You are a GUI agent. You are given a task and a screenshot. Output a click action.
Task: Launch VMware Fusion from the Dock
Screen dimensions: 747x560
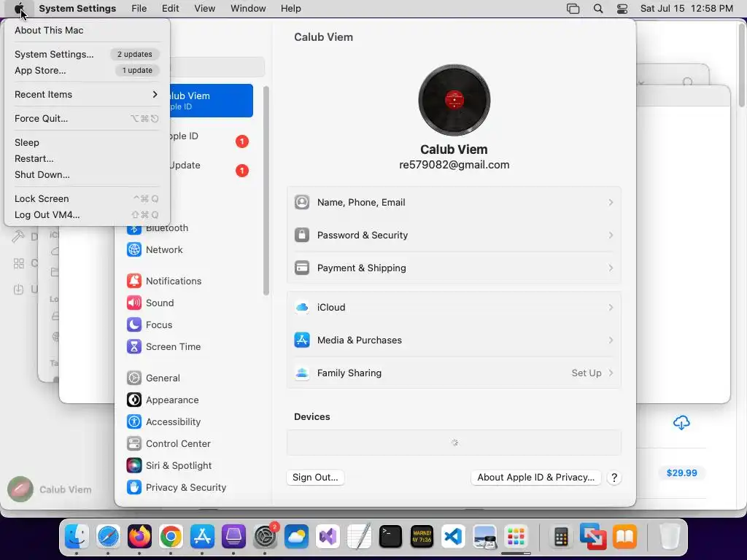click(x=592, y=537)
